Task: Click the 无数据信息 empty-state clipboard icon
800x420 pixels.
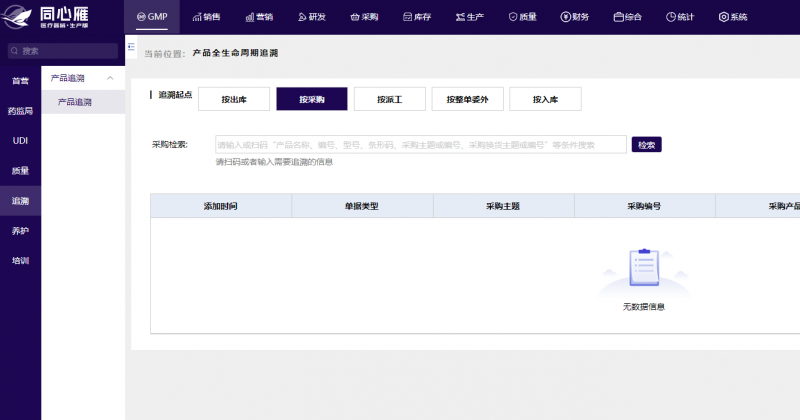Action: [x=644, y=267]
